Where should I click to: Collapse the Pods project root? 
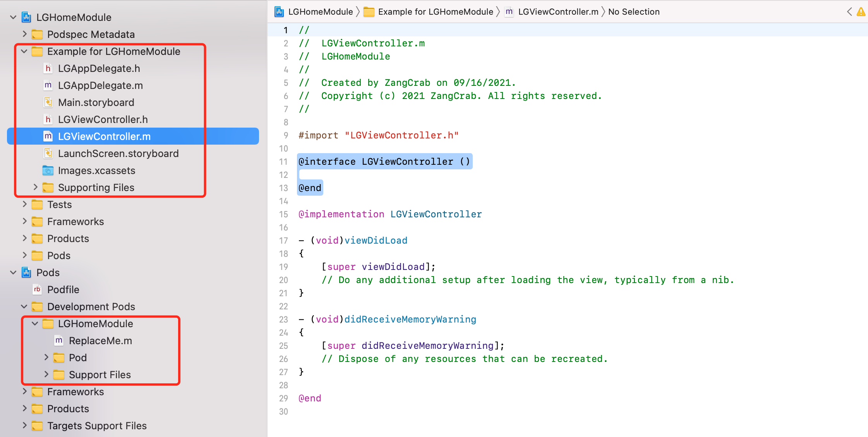click(13, 273)
